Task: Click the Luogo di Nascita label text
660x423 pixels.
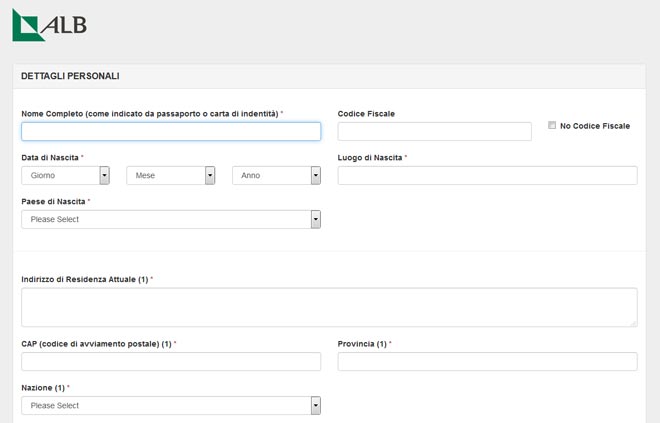Action: point(370,158)
